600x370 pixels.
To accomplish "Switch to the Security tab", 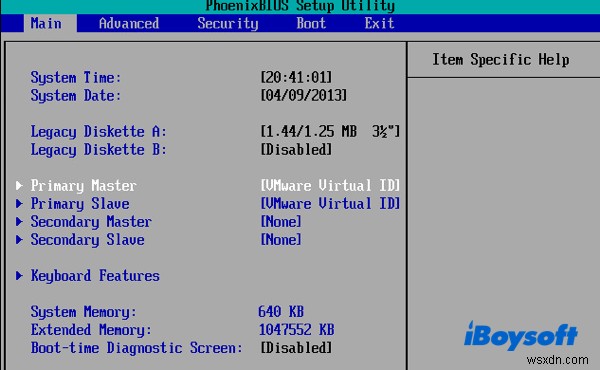I will 228,23.
